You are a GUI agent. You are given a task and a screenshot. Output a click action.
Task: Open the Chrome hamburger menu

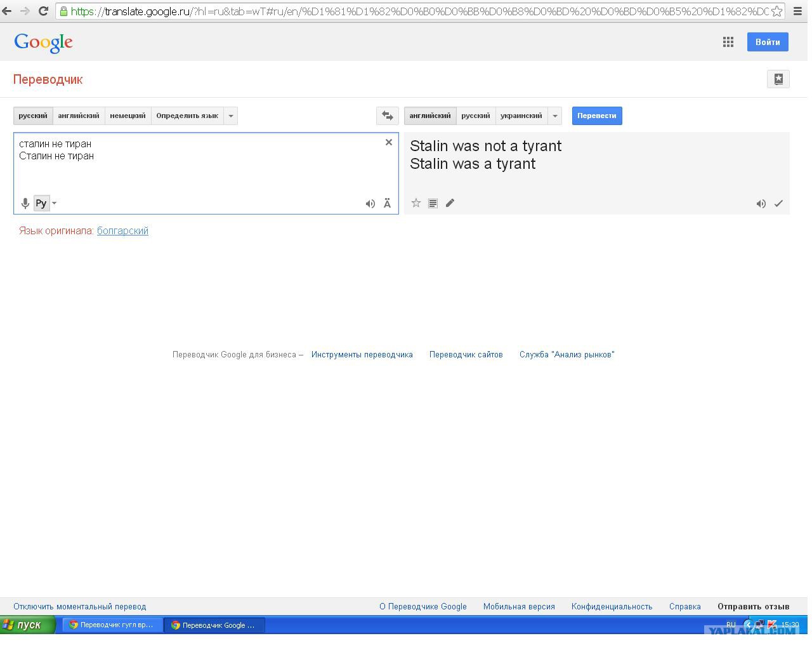point(798,11)
